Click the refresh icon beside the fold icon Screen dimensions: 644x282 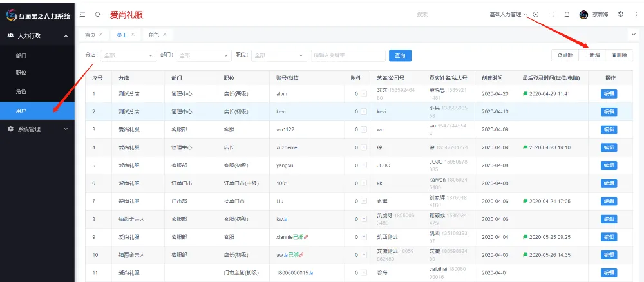pos(97,14)
